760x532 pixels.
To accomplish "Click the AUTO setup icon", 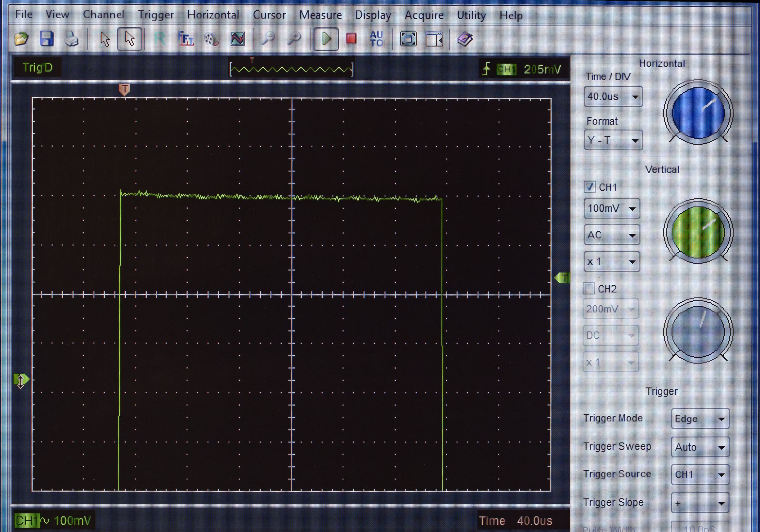I will 376,39.
